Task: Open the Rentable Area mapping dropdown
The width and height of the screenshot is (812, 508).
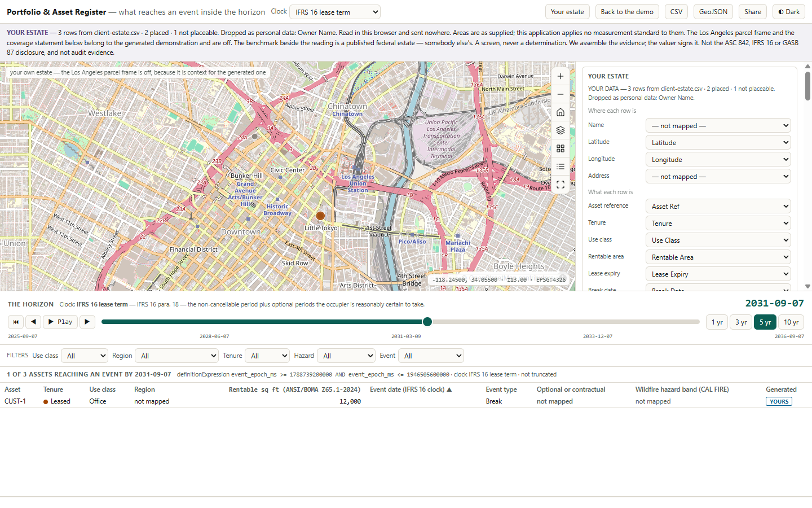Action: point(718,257)
